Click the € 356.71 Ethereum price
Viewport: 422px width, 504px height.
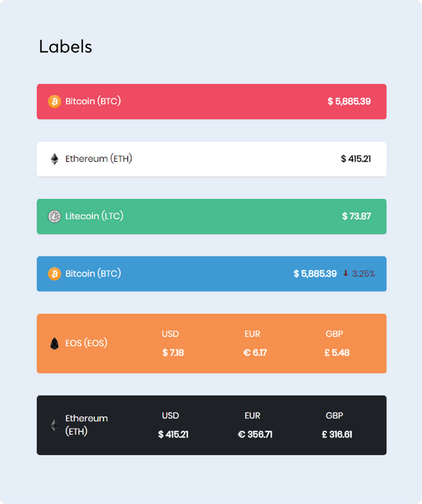point(255,435)
